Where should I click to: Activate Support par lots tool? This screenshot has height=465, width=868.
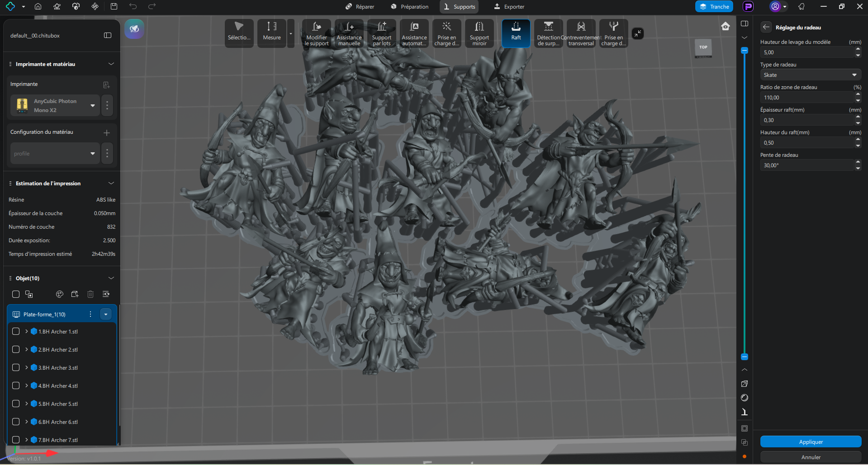pos(381,33)
